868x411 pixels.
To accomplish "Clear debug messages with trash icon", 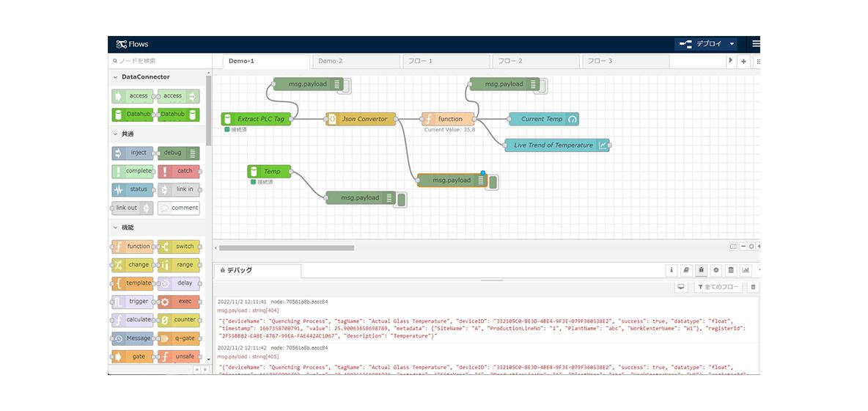I will (753, 287).
